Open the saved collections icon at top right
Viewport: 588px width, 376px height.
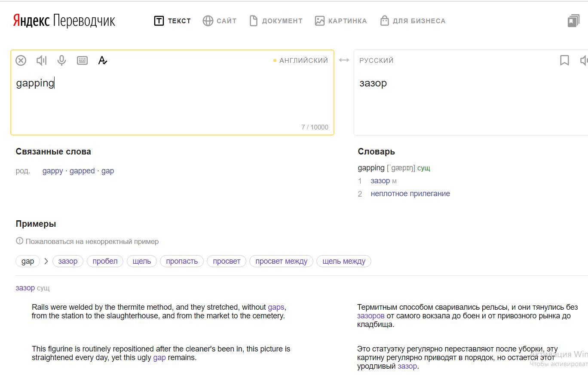(x=573, y=21)
